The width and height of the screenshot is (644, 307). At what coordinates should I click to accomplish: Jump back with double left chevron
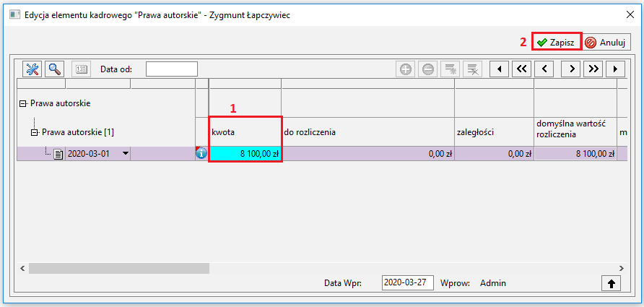[521, 69]
